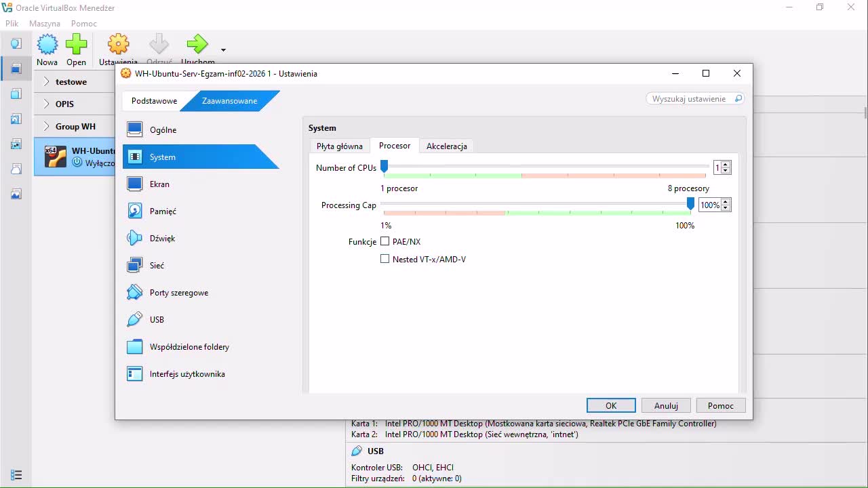Open the Interfejs użytkownika category
868x488 pixels.
click(x=201, y=374)
